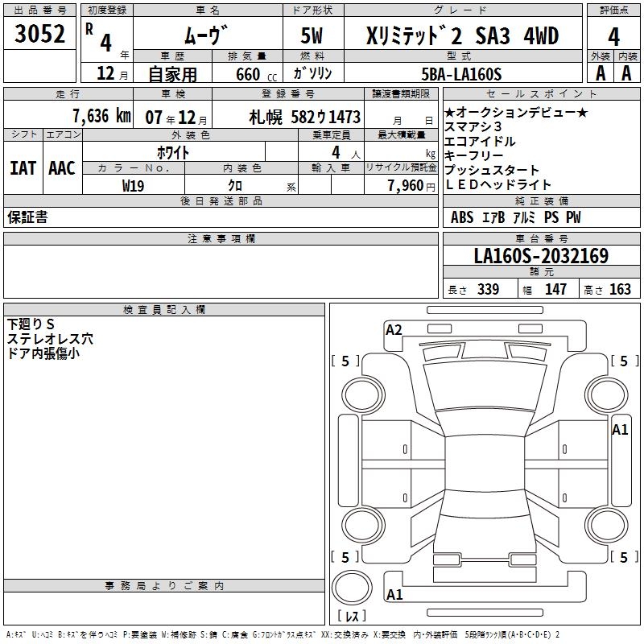Select vehicle history 自家用

(172, 74)
